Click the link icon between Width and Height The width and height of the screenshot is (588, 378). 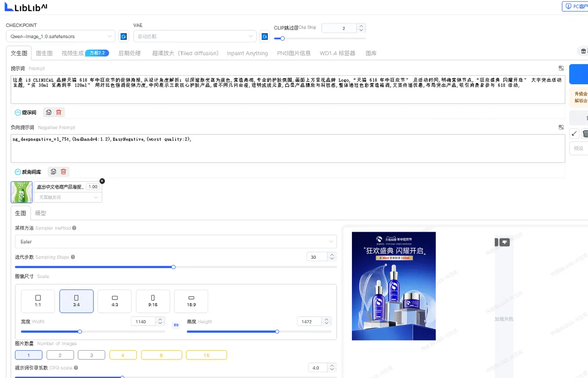(176, 325)
